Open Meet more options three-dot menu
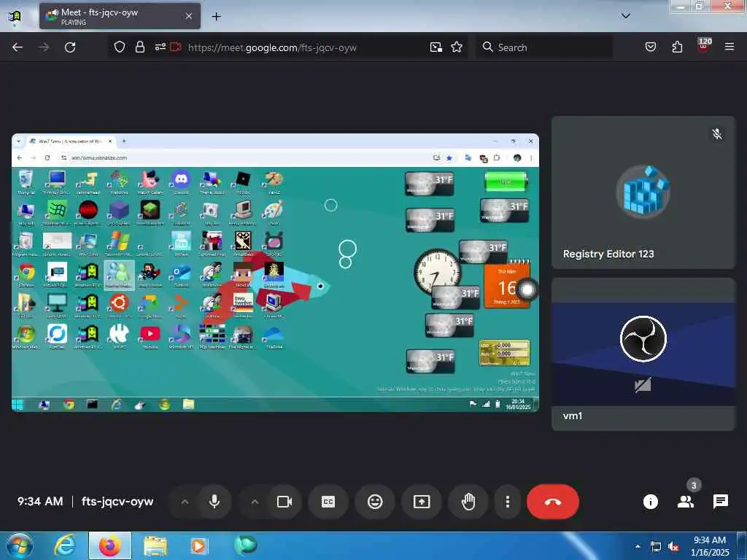Screen dimensions: 747x560 pyautogui.click(x=508, y=502)
